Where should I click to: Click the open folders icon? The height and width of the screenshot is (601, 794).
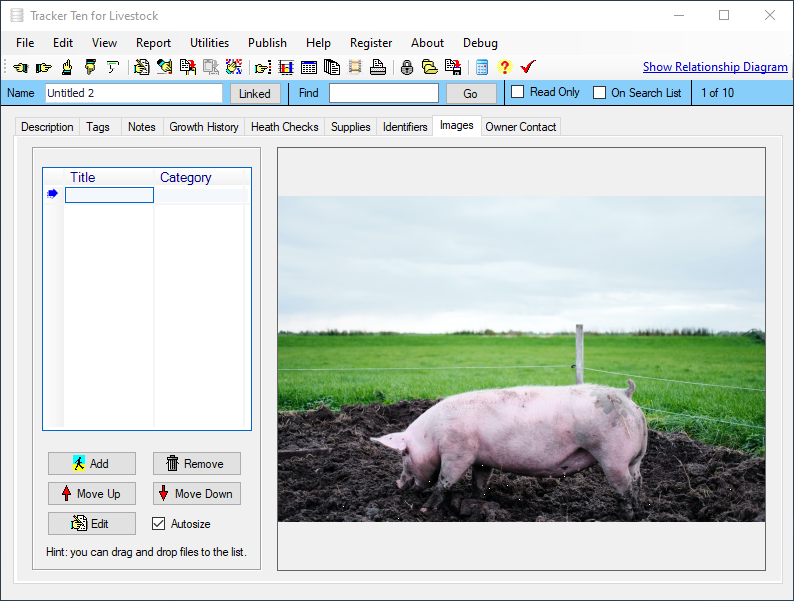(x=430, y=67)
